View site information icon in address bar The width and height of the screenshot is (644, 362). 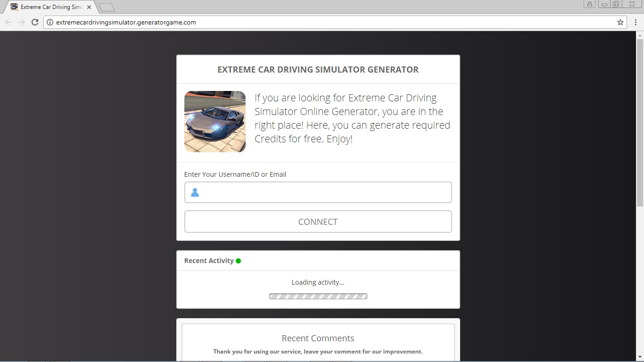point(50,22)
